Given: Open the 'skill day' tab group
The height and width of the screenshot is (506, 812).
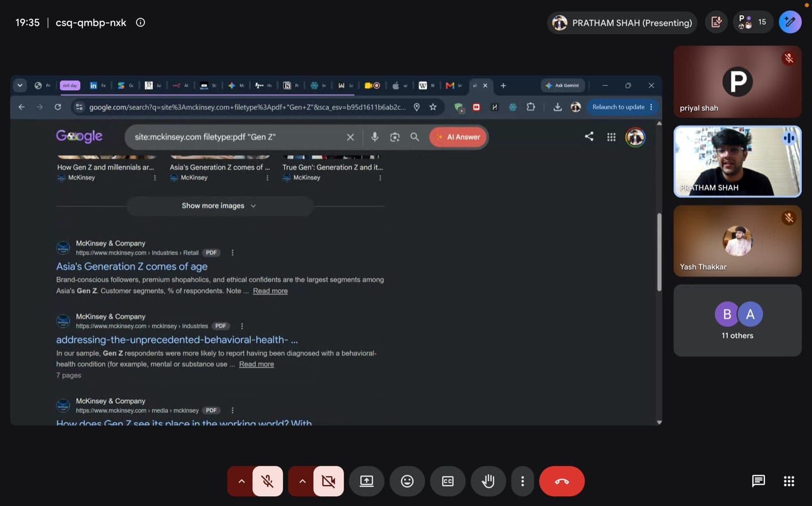Looking at the screenshot, I should pyautogui.click(x=70, y=86).
